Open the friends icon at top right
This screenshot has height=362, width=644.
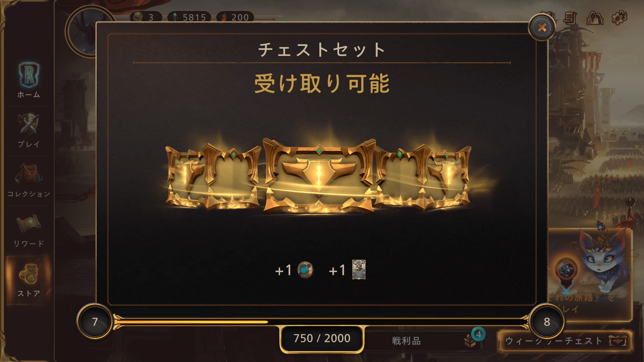594,18
